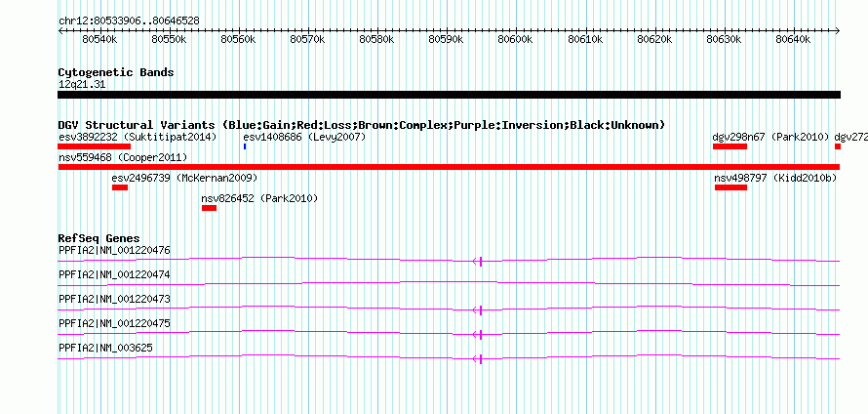Click the 80640k ruler position label
This screenshot has width=868, height=414.
tap(794, 39)
